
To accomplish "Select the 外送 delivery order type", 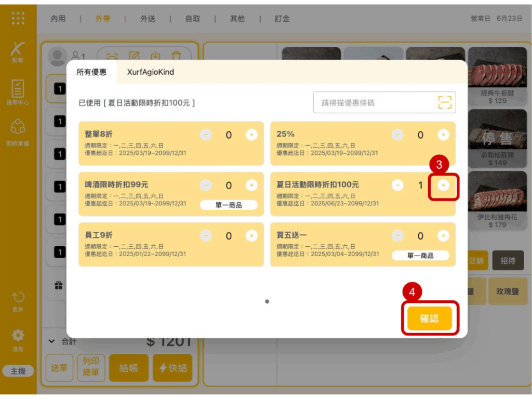I will (x=148, y=19).
